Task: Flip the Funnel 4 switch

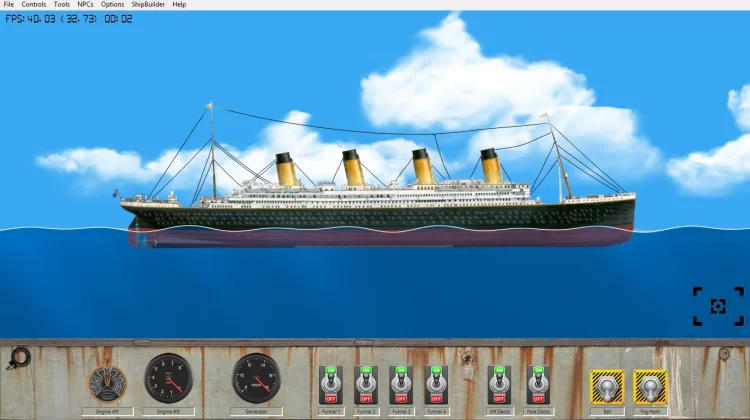Action: 436,385
